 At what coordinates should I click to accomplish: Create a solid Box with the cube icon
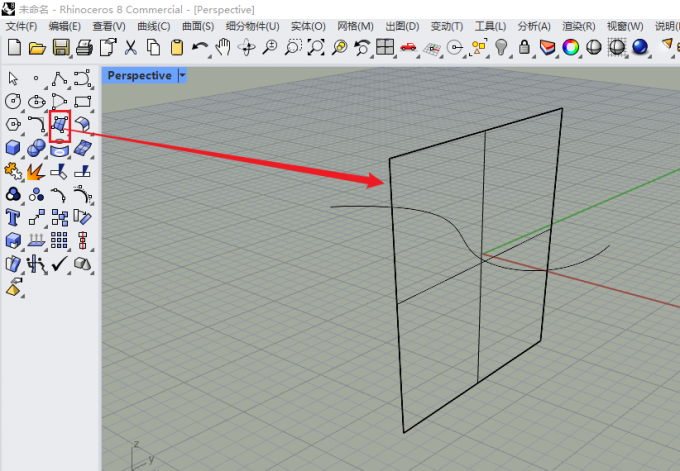[13, 147]
